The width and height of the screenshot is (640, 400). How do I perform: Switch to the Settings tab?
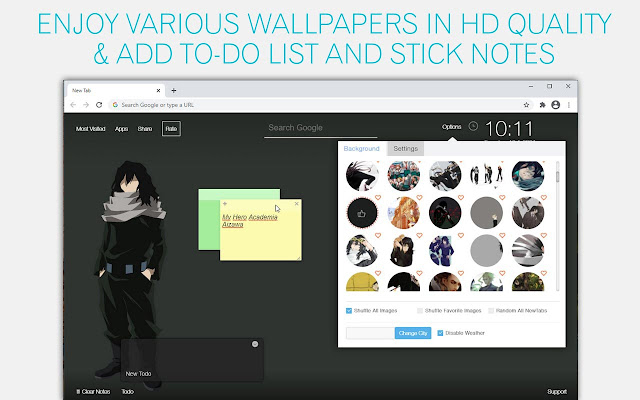pyautogui.click(x=406, y=149)
